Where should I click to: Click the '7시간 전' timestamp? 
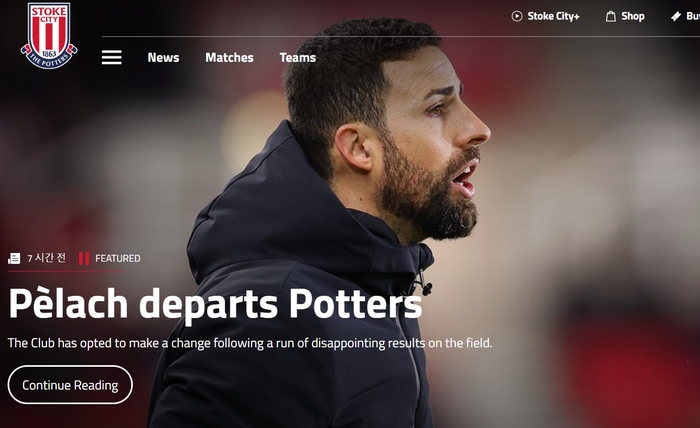coord(46,258)
